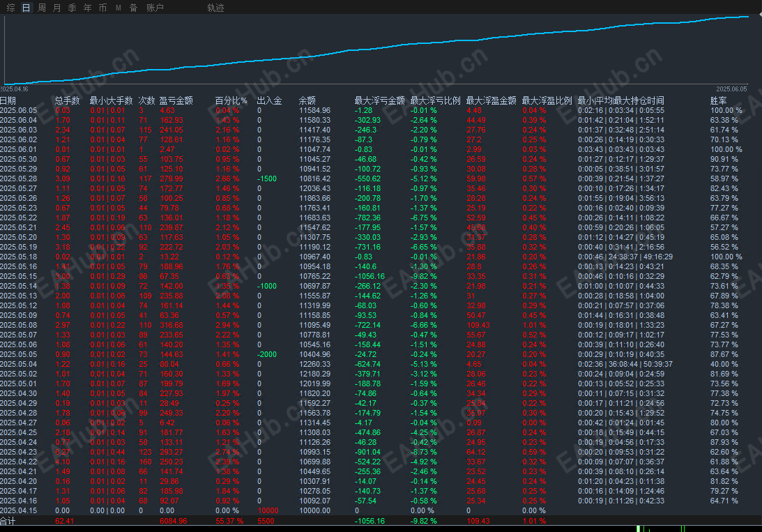This screenshot has width=762, height=532.
Task: Click the 出入金 column header
Action: point(270,100)
